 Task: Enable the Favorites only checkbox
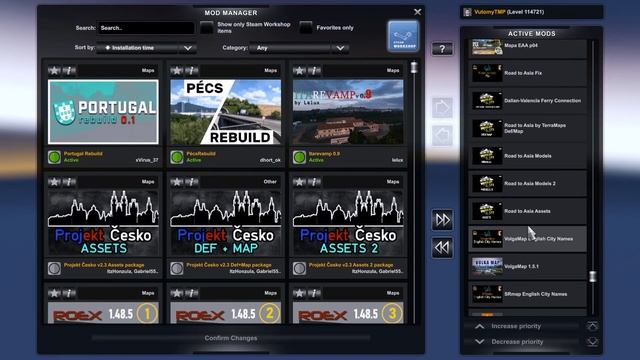point(306,28)
